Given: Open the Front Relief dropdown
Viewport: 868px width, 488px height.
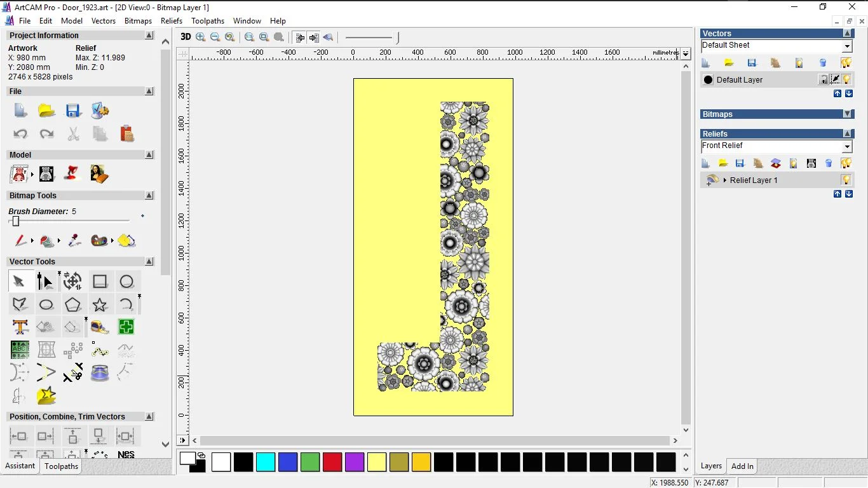Looking at the screenshot, I should pos(847,147).
